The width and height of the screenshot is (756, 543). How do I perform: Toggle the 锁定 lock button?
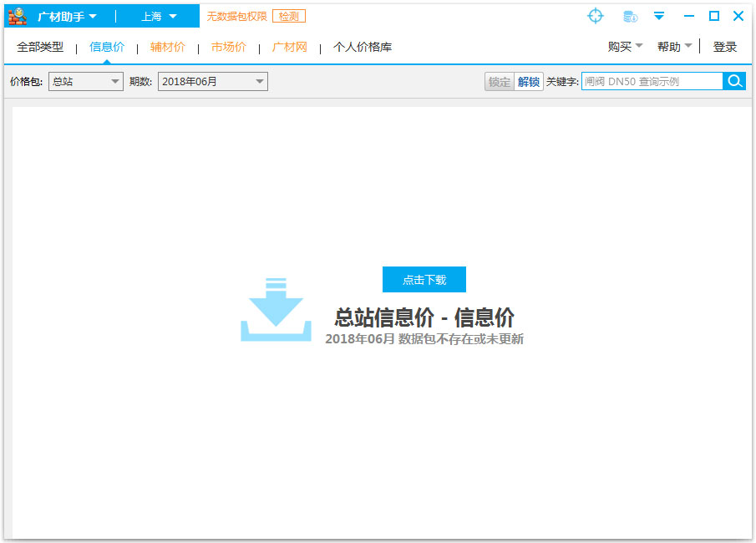tap(499, 82)
